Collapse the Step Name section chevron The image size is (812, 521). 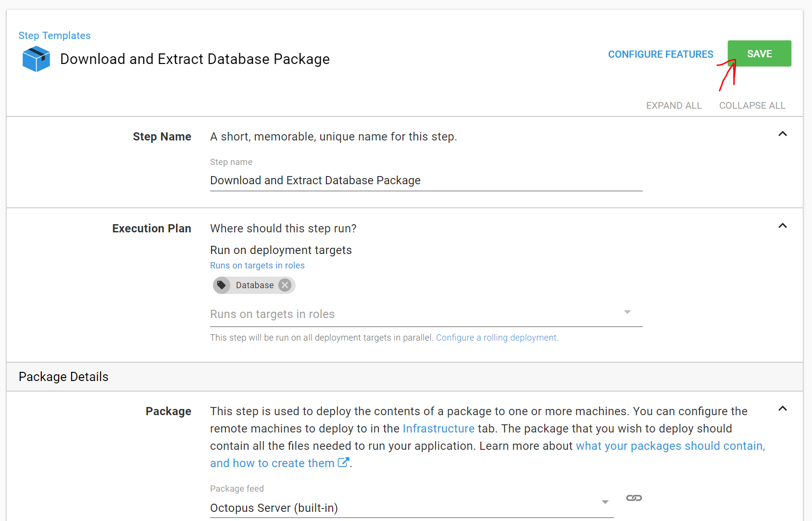782,134
